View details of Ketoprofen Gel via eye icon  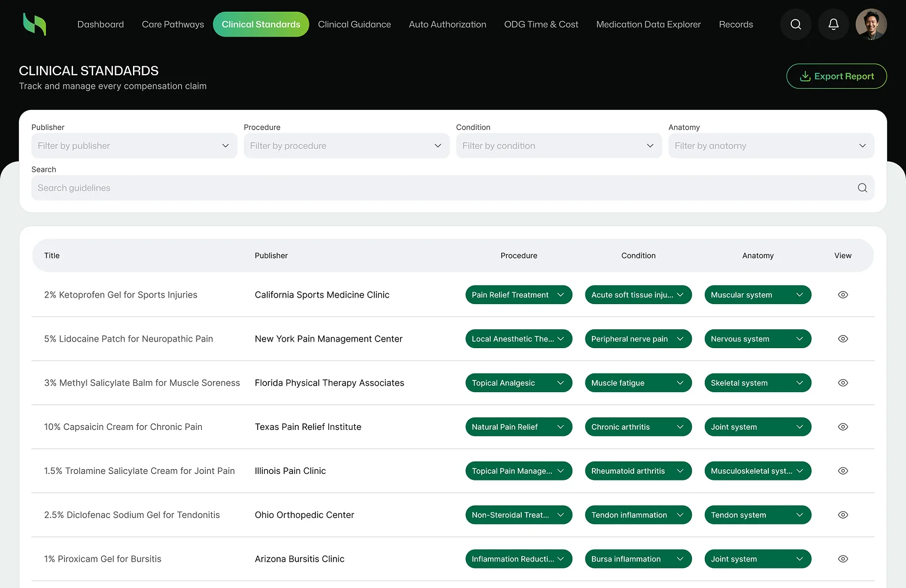coord(842,295)
